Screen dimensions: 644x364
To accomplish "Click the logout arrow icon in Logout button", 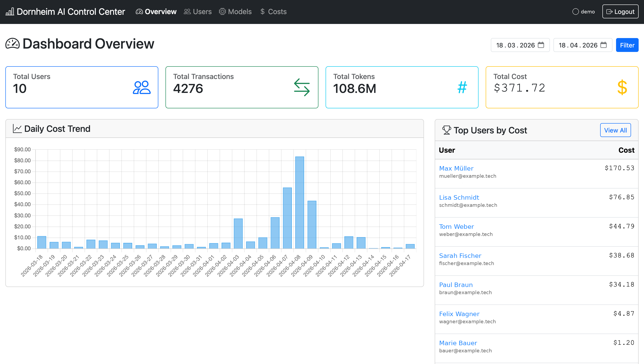I will click(610, 11).
